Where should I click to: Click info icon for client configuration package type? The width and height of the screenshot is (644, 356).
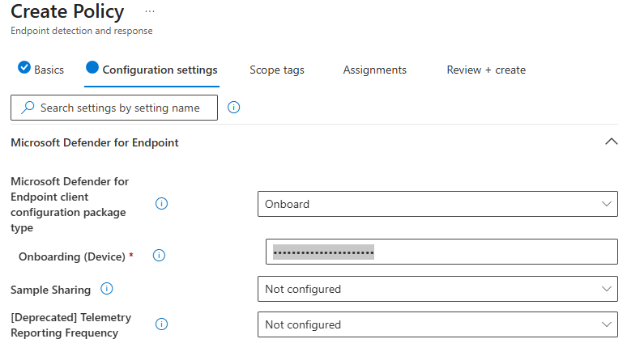coord(161,204)
